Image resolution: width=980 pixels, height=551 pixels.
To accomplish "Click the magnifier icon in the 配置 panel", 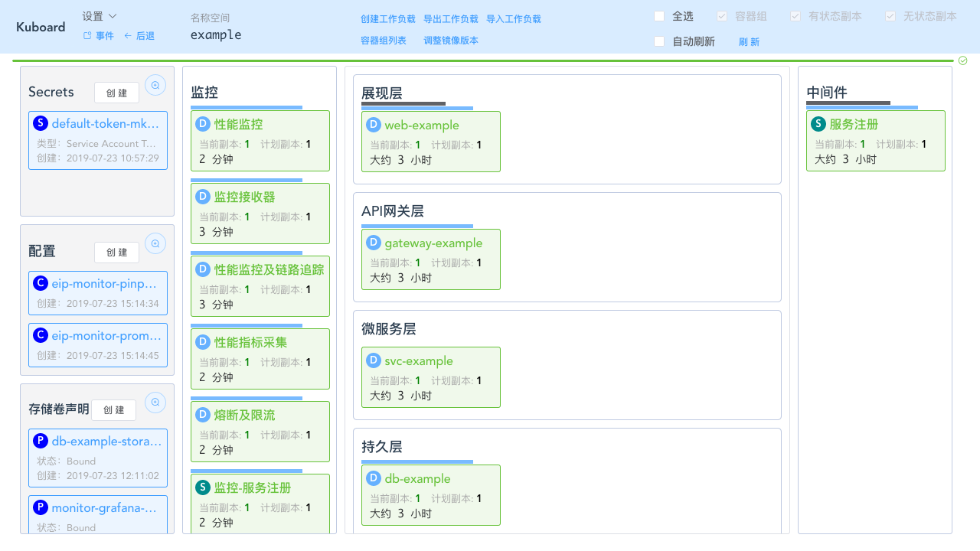I will click(x=155, y=243).
